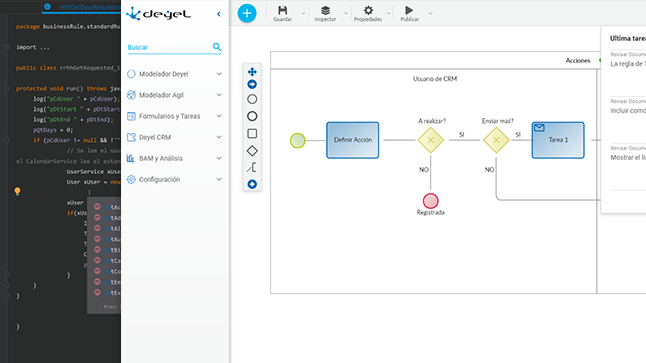Click the Configuración gear icon
646x363 pixels.
131,179
